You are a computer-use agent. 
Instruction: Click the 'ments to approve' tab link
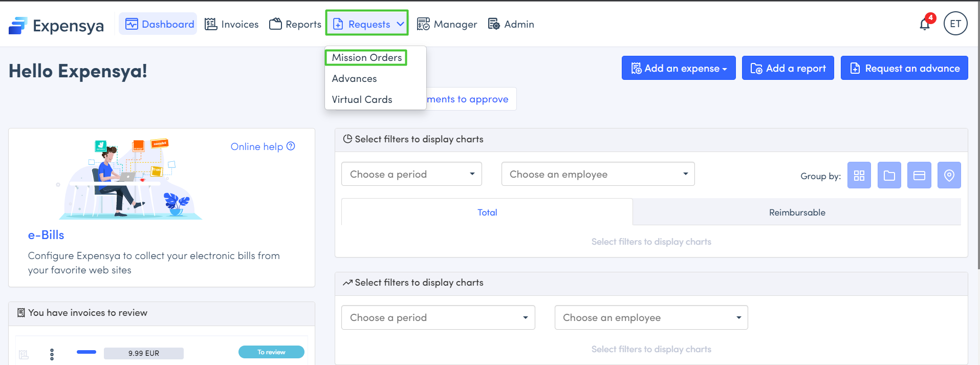(x=468, y=99)
